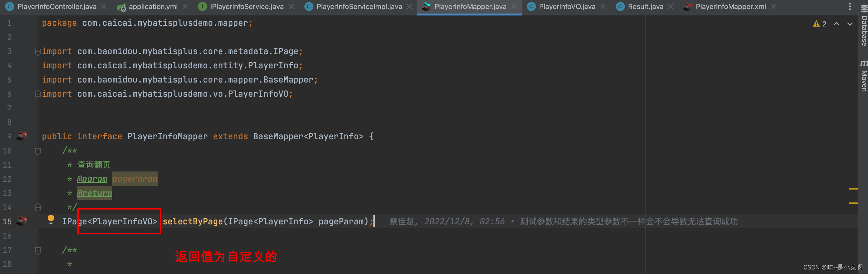The width and height of the screenshot is (868, 274).
Task: Open the Maven tool window
Action: 863,76
